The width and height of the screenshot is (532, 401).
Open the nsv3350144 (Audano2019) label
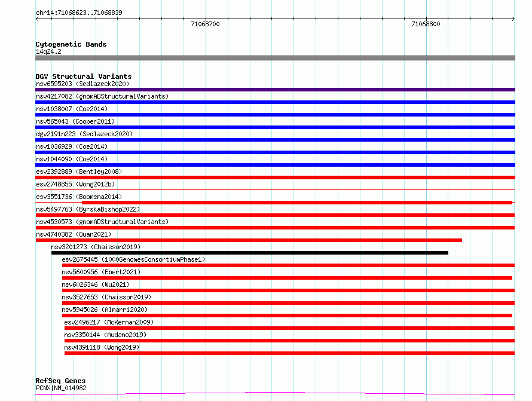click(x=105, y=335)
